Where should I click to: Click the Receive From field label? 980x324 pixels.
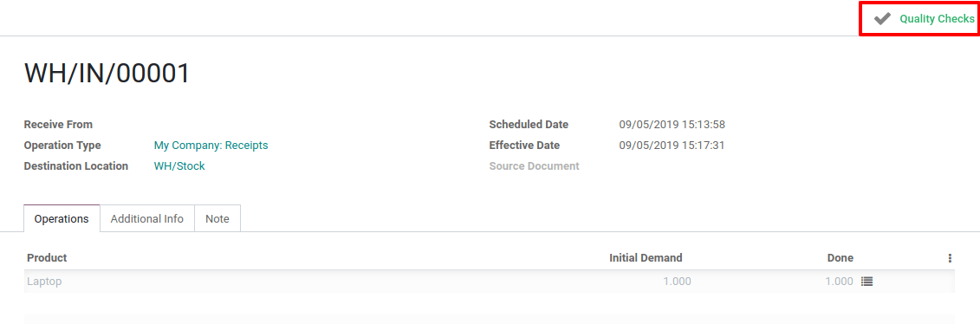(58, 124)
